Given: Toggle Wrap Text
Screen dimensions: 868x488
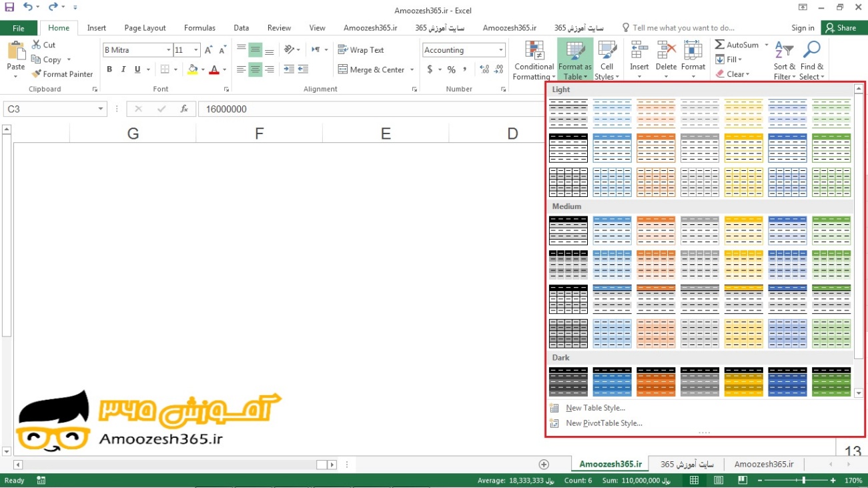Looking at the screenshot, I should tap(361, 50).
